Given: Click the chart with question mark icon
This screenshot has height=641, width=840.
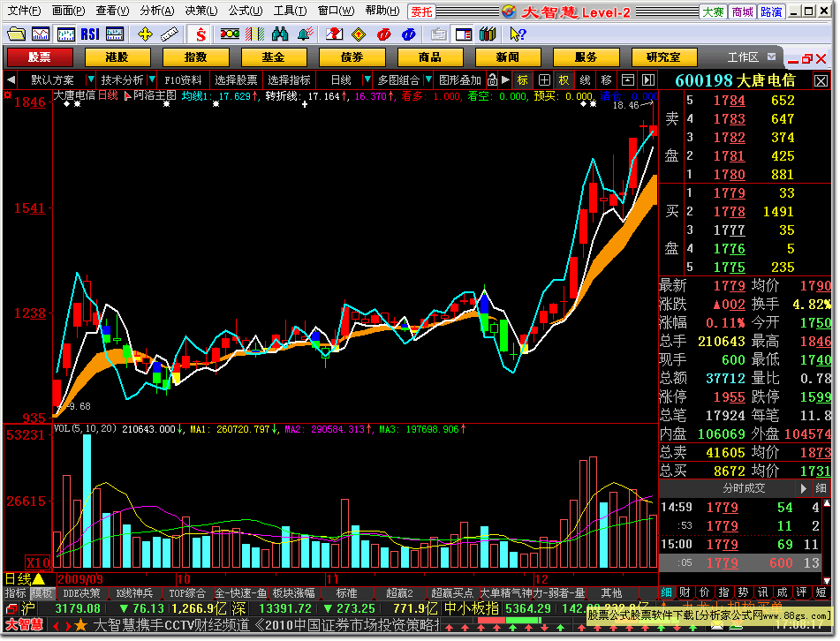Looking at the screenshot, I should click(334, 34).
